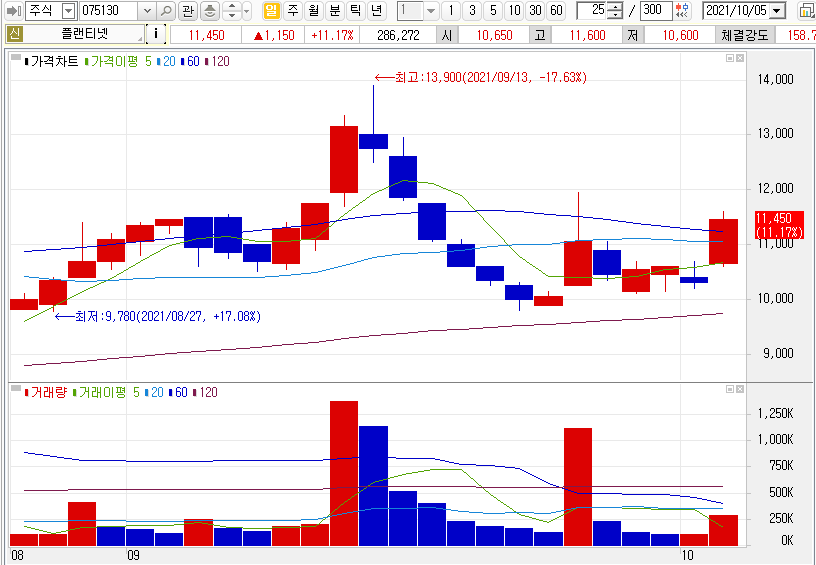
Task: Choose the 3 interval button
Action: [x=472, y=10]
